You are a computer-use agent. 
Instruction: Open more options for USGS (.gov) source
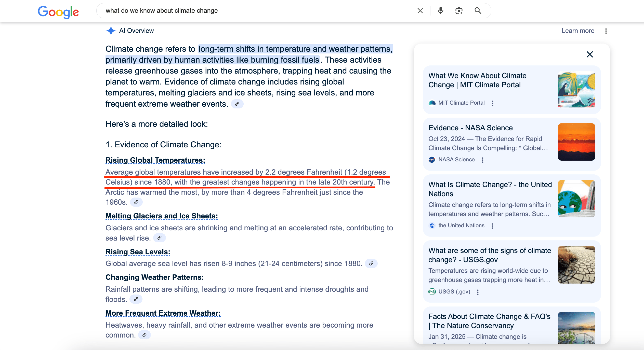pos(478,292)
